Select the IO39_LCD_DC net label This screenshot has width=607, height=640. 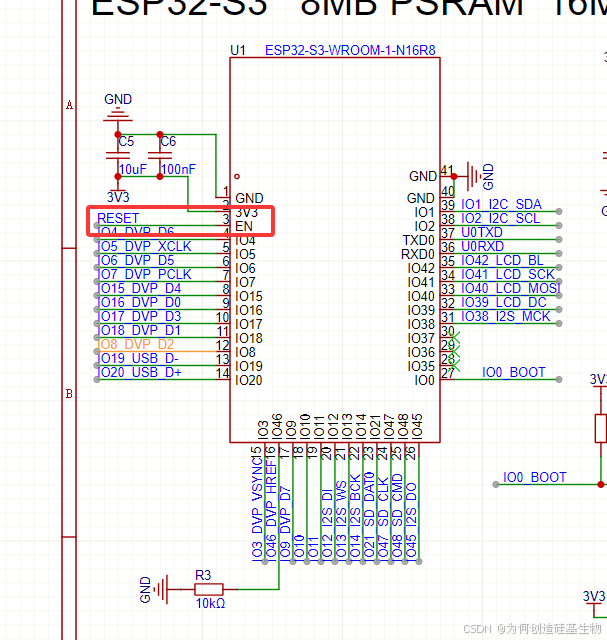504,302
